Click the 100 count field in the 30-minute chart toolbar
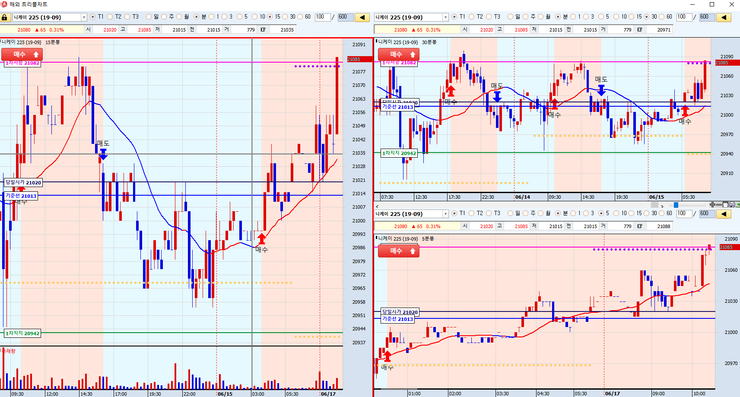 pos(683,17)
